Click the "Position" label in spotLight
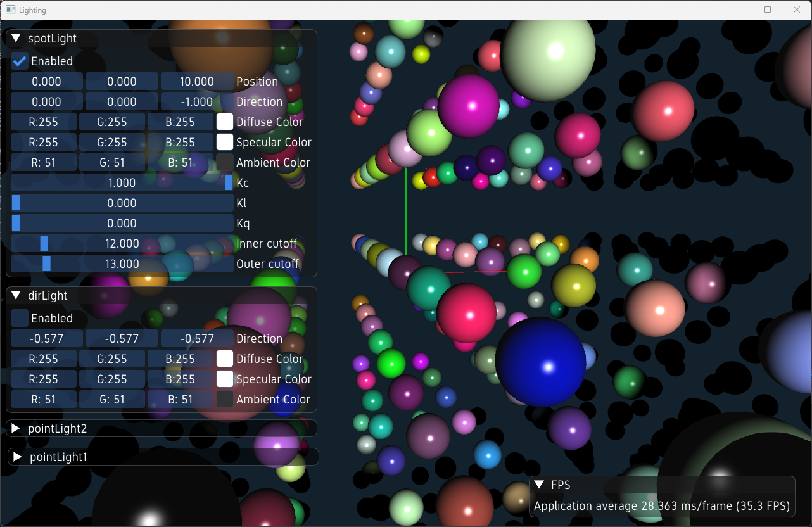This screenshot has height=527, width=812. coord(257,82)
